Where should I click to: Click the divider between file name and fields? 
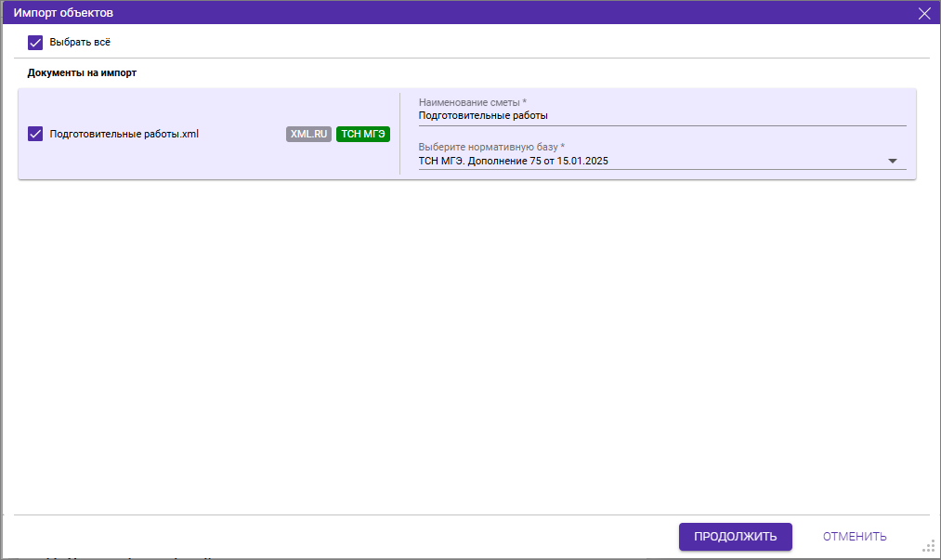(399, 134)
